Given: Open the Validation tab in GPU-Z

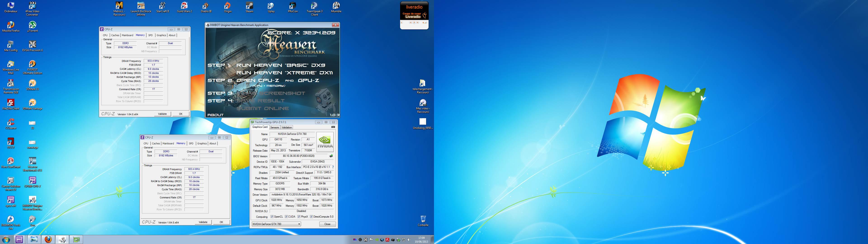Looking at the screenshot, I should coord(287,127).
